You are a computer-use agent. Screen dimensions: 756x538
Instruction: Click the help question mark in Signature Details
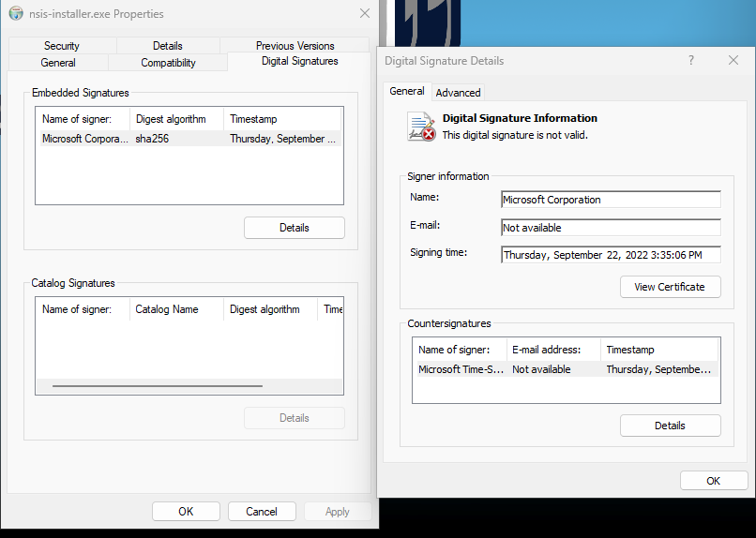tap(691, 60)
